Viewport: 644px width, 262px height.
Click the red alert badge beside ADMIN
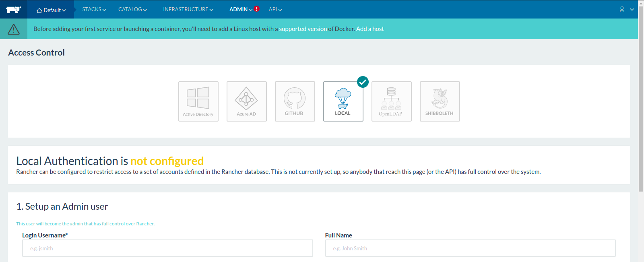pos(257,8)
